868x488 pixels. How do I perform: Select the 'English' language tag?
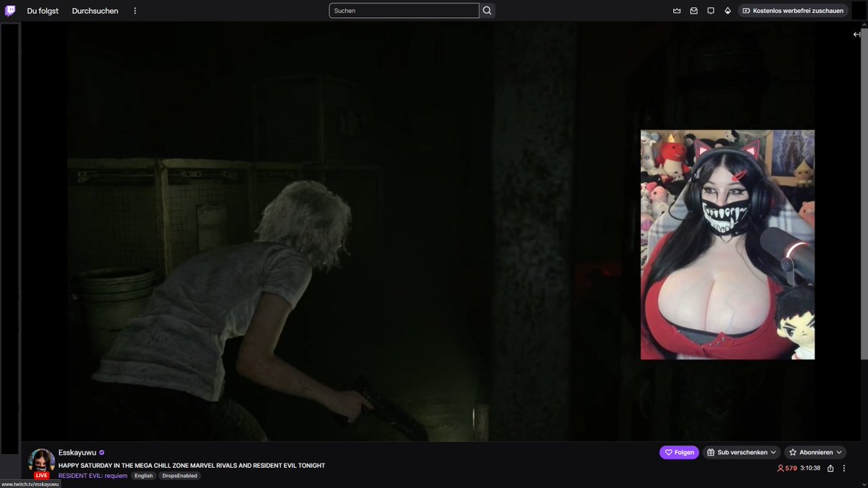(143, 476)
